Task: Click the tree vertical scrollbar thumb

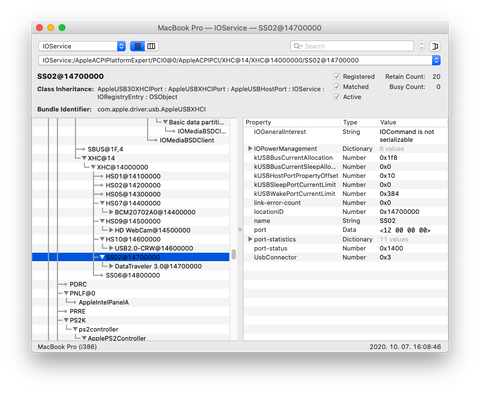Action: click(x=234, y=254)
